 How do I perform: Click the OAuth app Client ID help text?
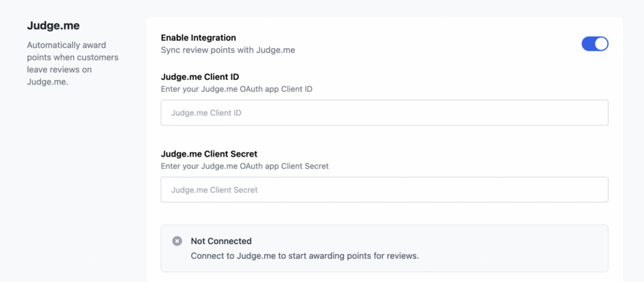click(236, 89)
